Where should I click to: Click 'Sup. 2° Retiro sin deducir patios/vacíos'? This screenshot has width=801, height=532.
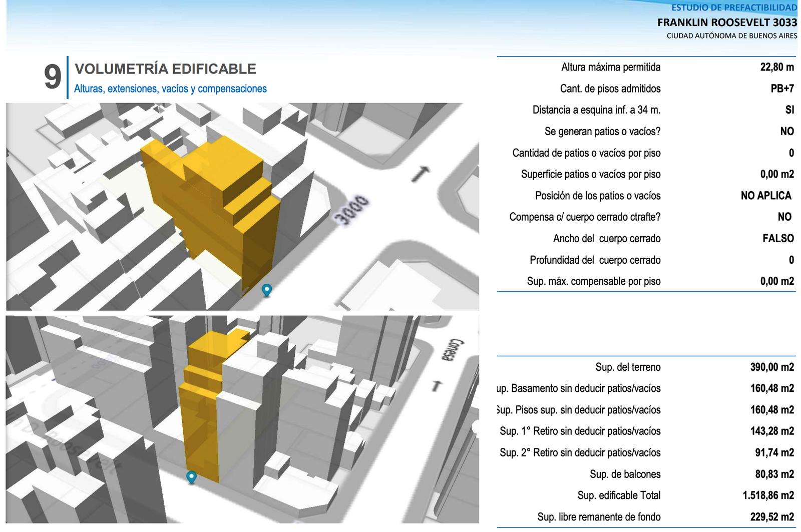(x=580, y=453)
